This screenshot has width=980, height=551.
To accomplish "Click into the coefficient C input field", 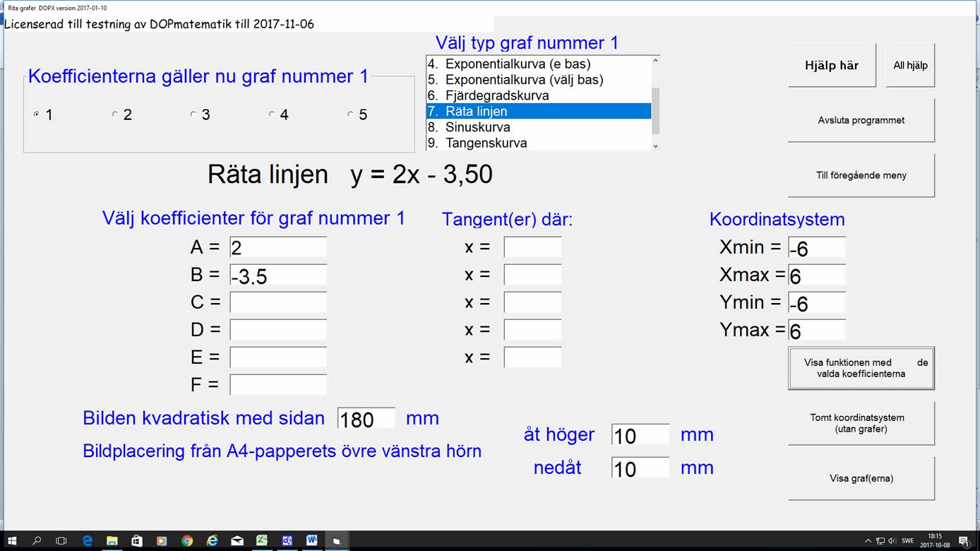I will pyautogui.click(x=278, y=302).
